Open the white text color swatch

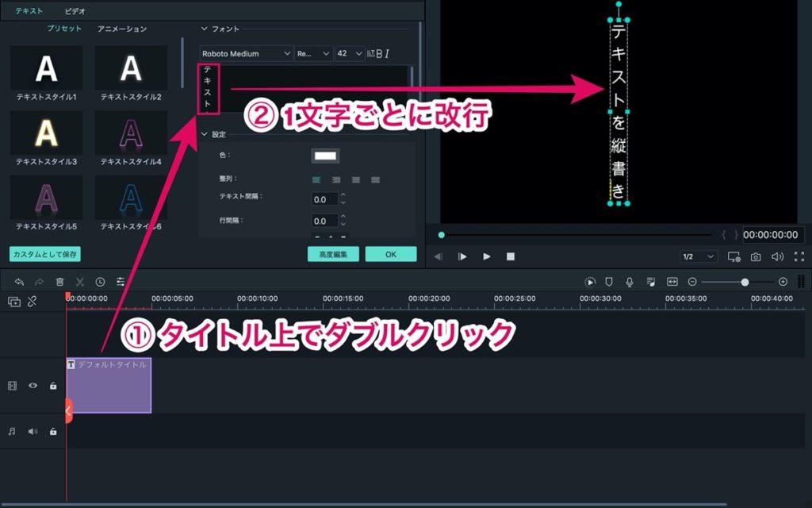tap(325, 156)
